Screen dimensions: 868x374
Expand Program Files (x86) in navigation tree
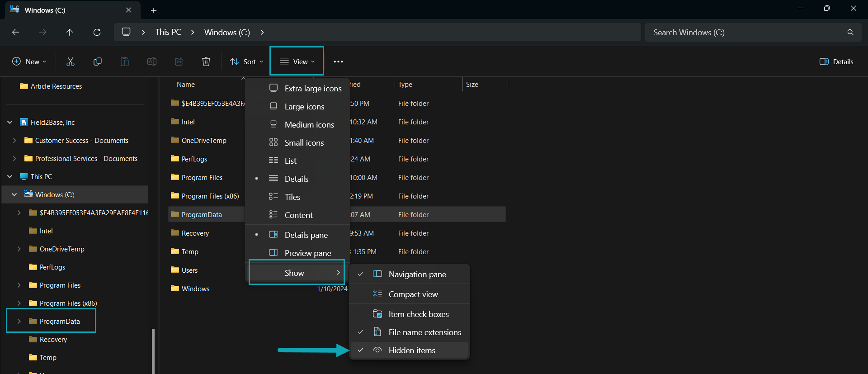[x=19, y=303]
